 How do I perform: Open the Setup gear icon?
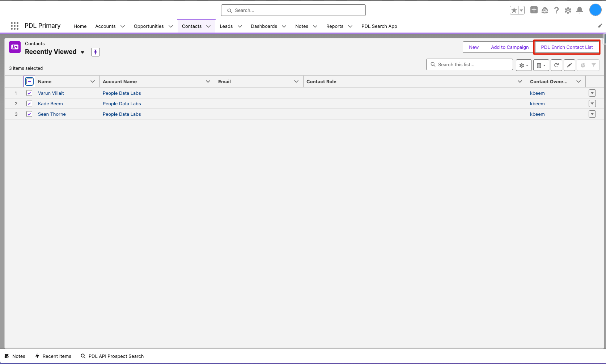[x=568, y=10]
